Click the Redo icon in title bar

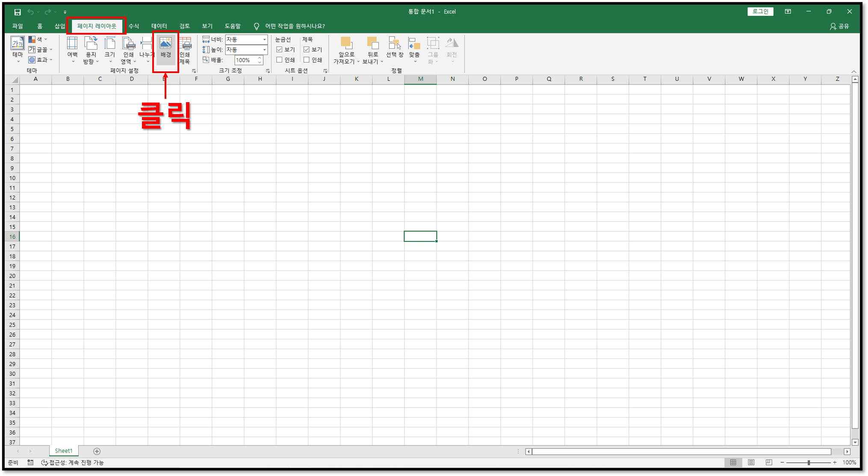pyautogui.click(x=48, y=12)
